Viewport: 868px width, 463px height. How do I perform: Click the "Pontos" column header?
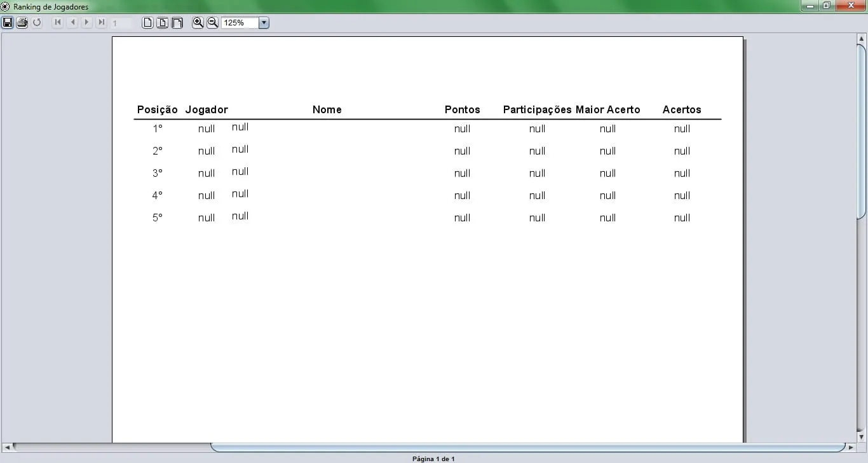pos(463,109)
